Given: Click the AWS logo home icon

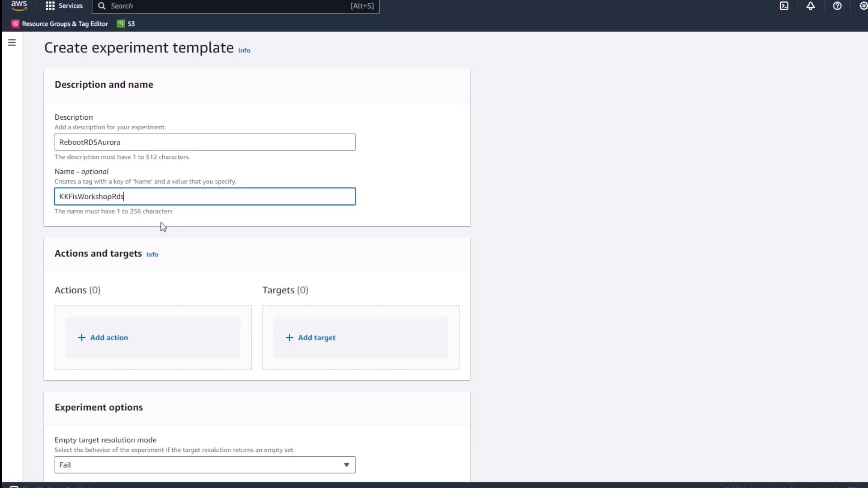Looking at the screenshot, I should (19, 5).
